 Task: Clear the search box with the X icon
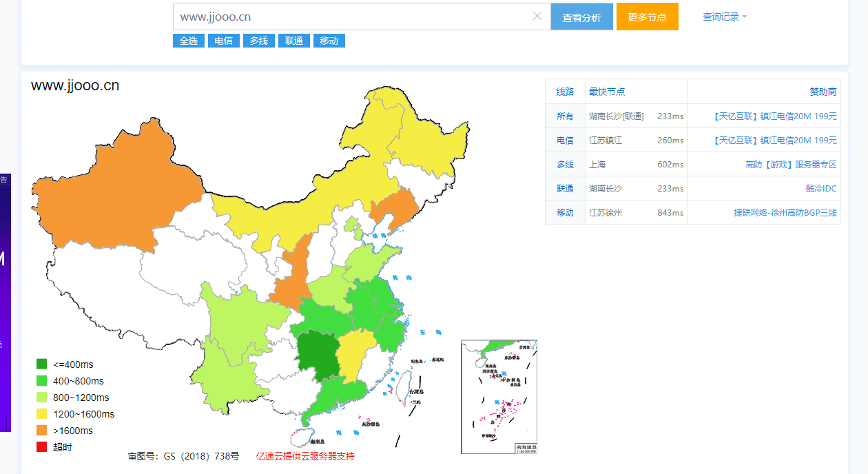click(537, 17)
